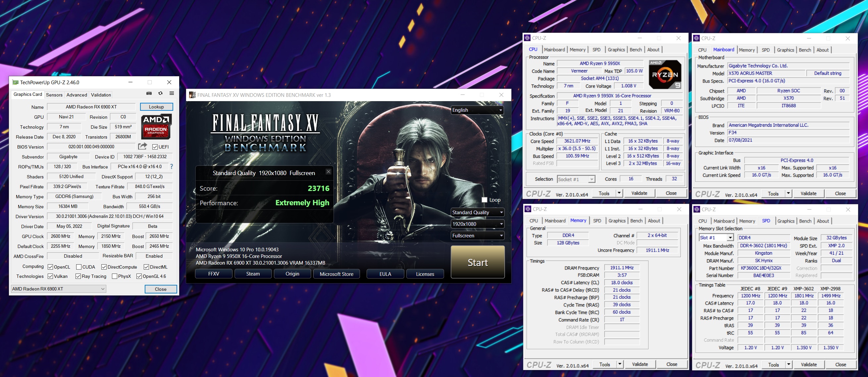Toggle the UEFI checkbox in GPU-Z
The width and height of the screenshot is (868, 377).
point(155,147)
